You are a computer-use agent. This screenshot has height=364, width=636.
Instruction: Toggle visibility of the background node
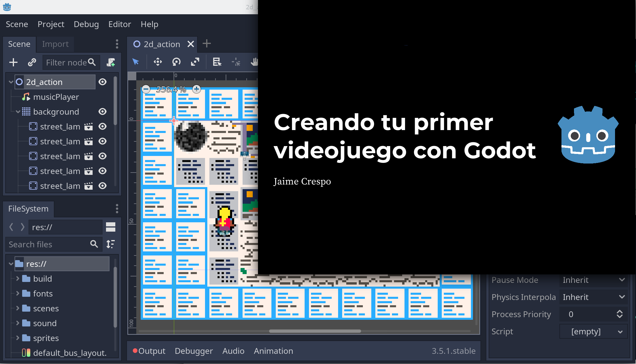103,112
